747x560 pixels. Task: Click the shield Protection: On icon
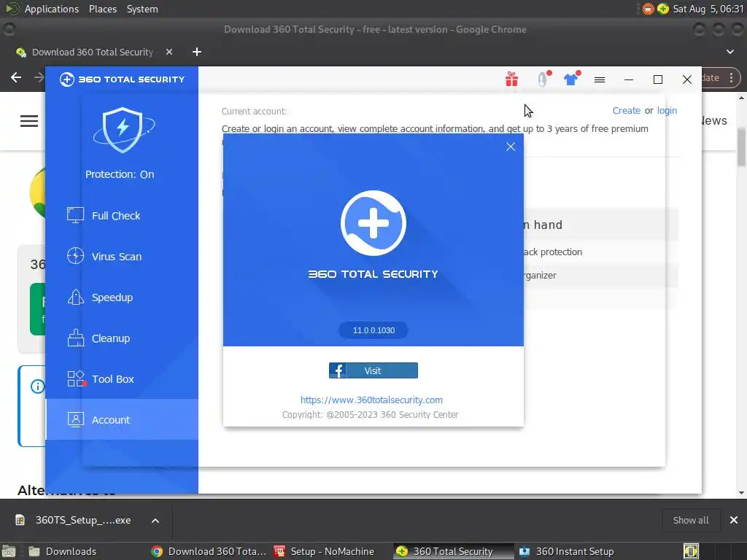click(x=123, y=130)
